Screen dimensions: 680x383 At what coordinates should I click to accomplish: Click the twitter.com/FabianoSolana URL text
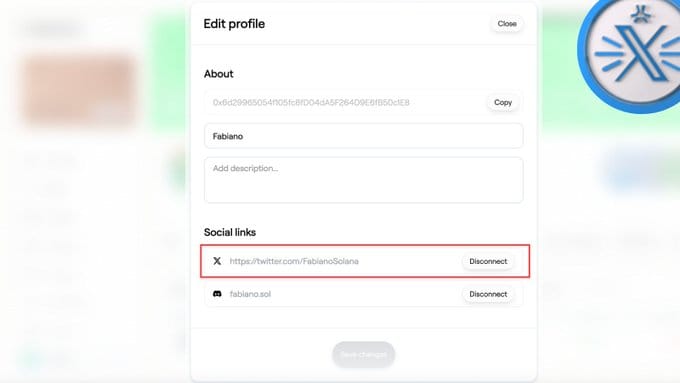point(294,261)
